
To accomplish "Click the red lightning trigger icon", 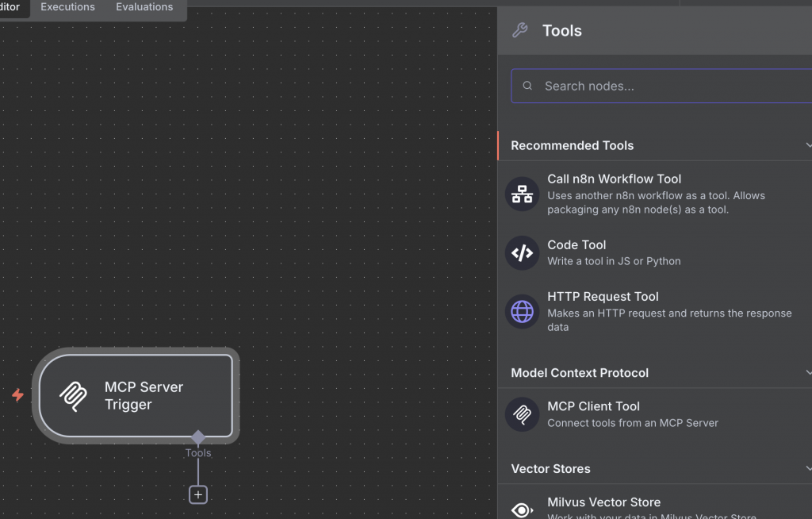I will [x=17, y=395].
